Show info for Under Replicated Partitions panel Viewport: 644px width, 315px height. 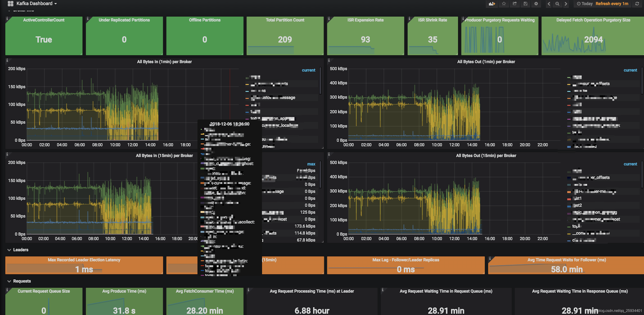(x=88, y=19)
